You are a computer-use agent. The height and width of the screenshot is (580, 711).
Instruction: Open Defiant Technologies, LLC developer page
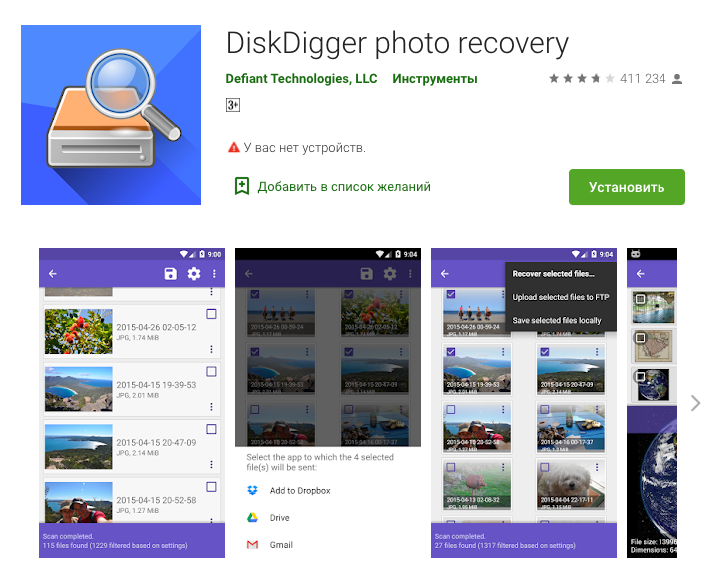(301, 78)
